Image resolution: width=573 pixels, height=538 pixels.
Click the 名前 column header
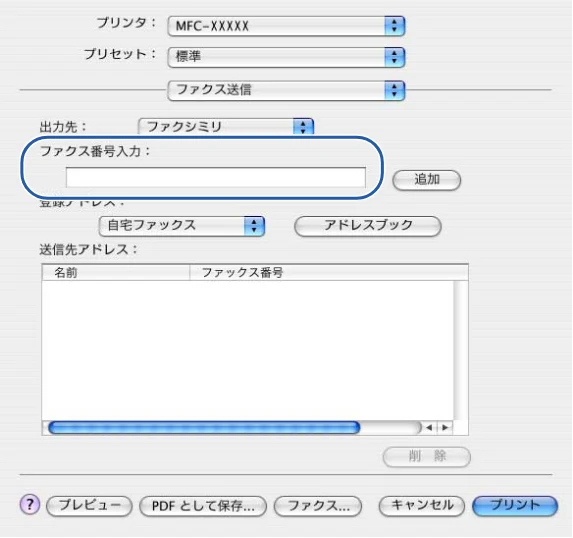[x=116, y=273]
